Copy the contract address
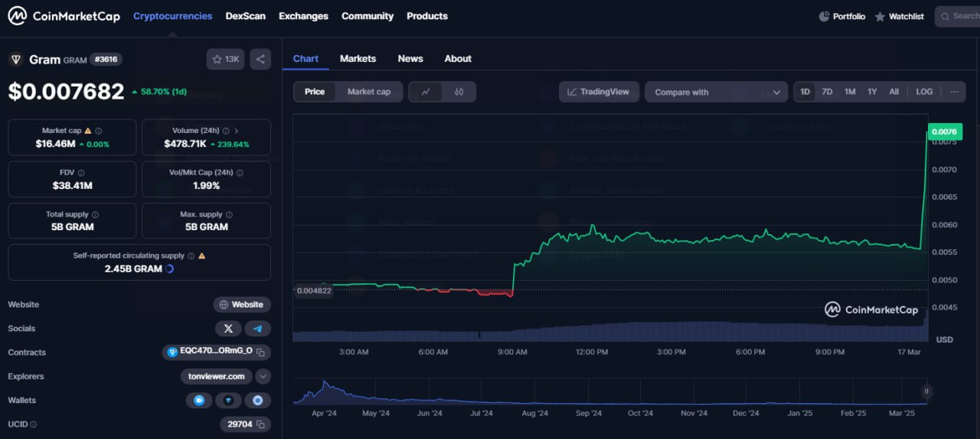This screenshot has width=980, height=439. [260, 353]
